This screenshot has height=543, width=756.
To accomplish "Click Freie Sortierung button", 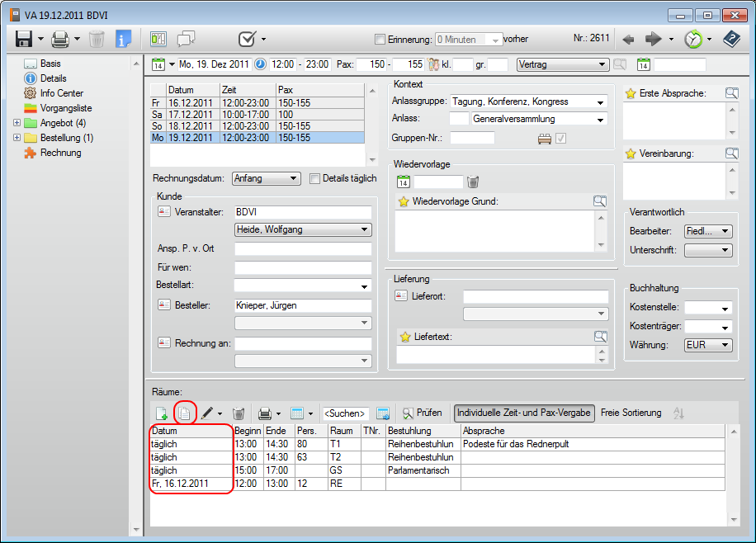I will click(631, 413).
